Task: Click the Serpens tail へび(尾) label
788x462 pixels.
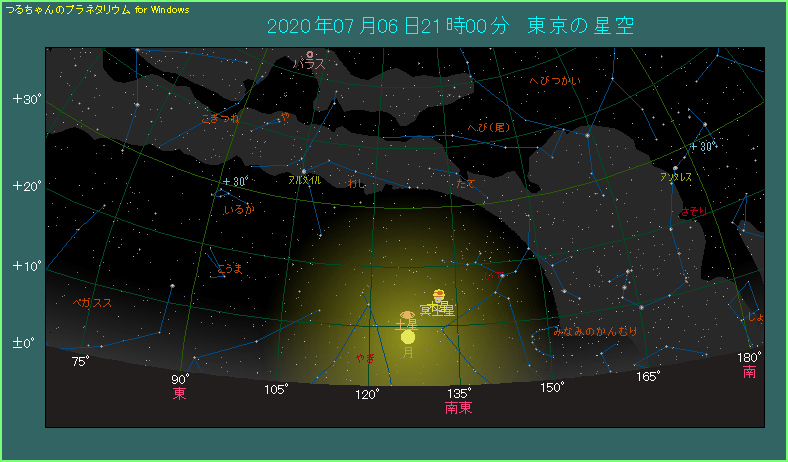Action: point(489,127)
